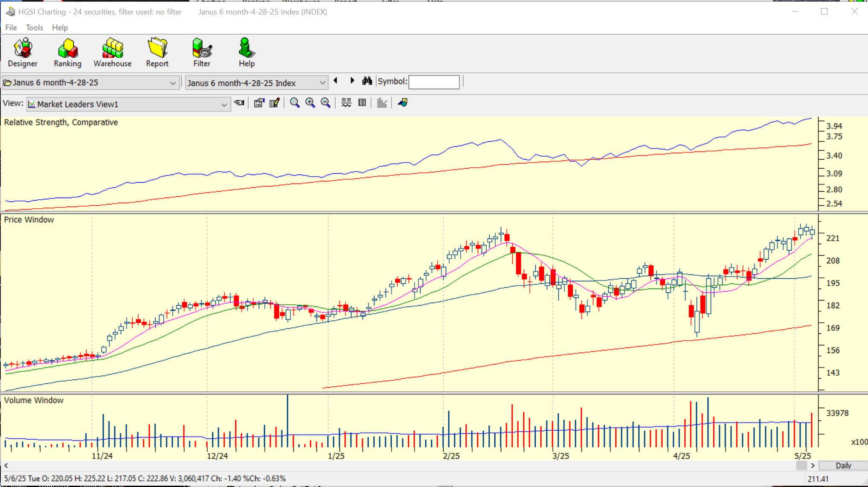This screenshot has width=868, height=487.
Task: Open the File menu
Action: tap(11, 27)
